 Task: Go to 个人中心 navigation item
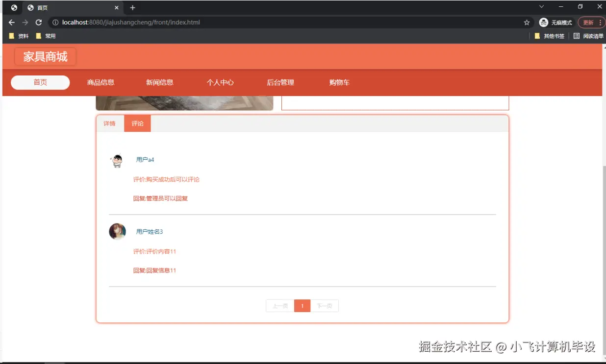(x=220, y=82)
